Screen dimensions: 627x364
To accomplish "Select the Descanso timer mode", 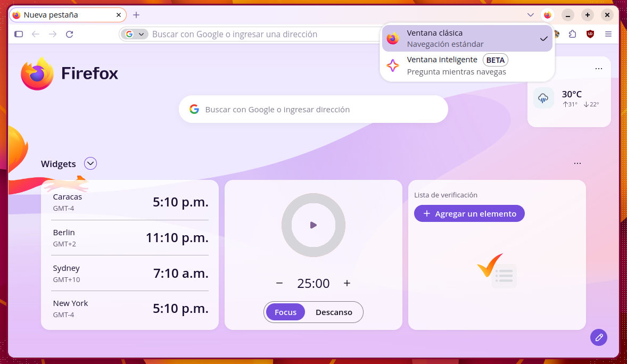I will pos(334,312).
